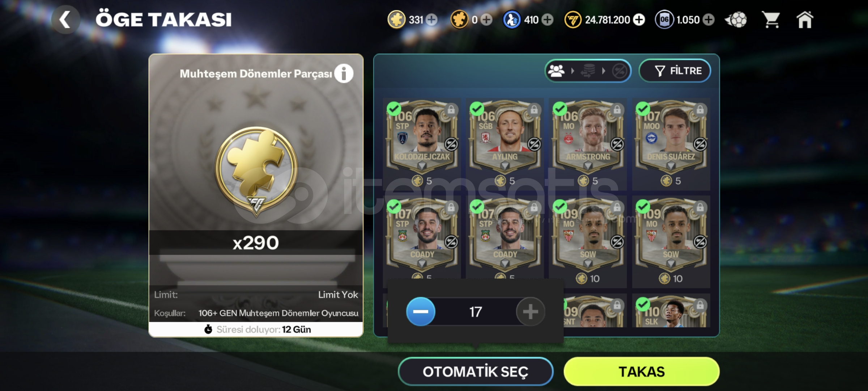This screenshot has height=391, width=868.
Task: Add more FC coins with the plus icon
Action: point(639,20)
